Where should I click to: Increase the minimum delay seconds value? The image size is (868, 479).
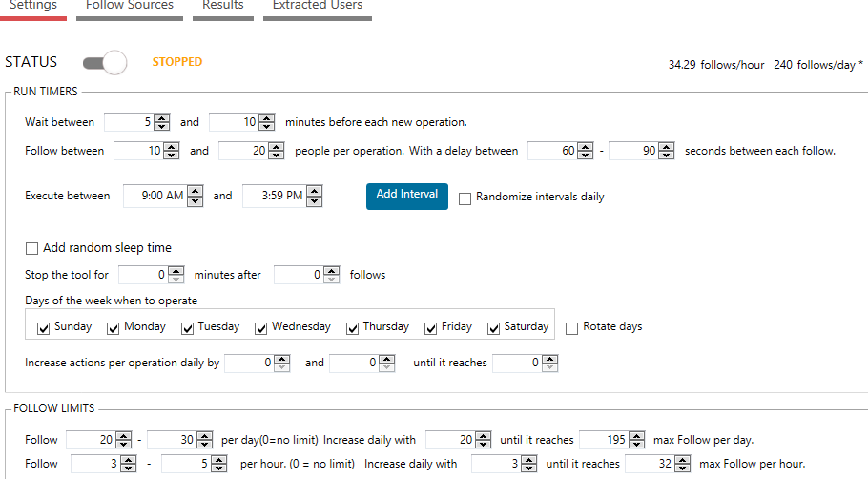(585, 147)
